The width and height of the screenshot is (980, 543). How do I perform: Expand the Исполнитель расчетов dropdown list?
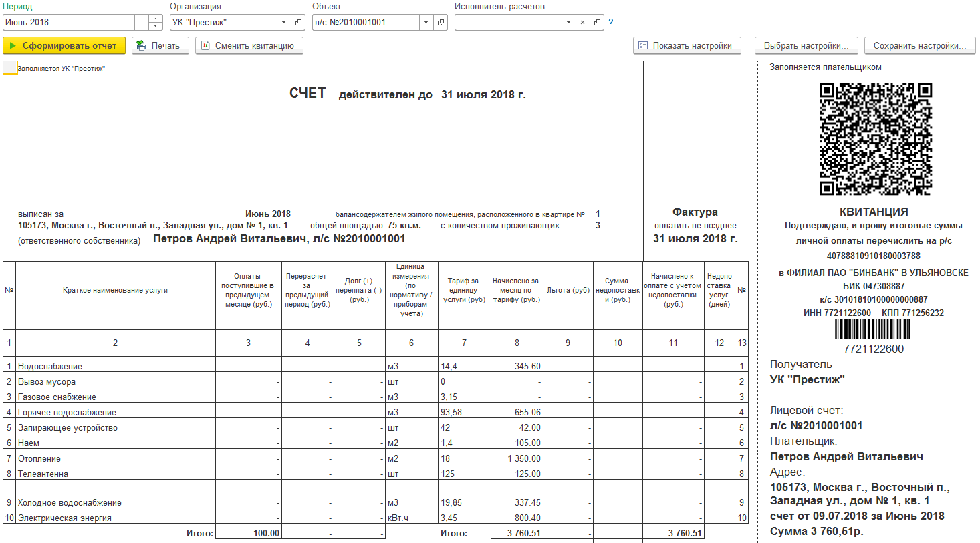tap(568, 23)
